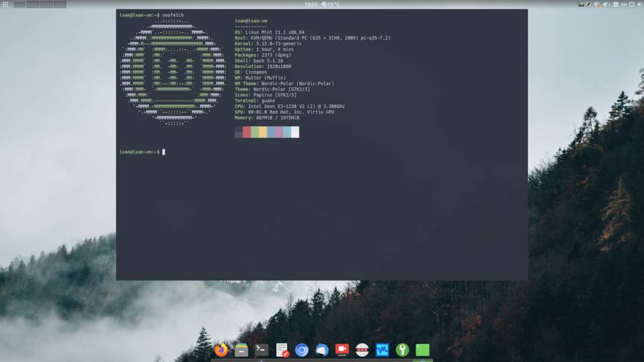Launch the green key password manager
This screenshot has height=362, width=644.
[402, 350]
